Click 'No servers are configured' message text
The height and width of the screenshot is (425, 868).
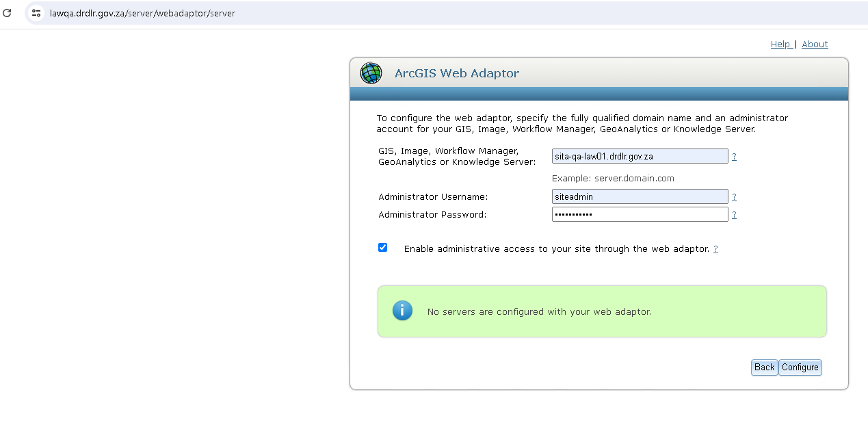[539, 311]
